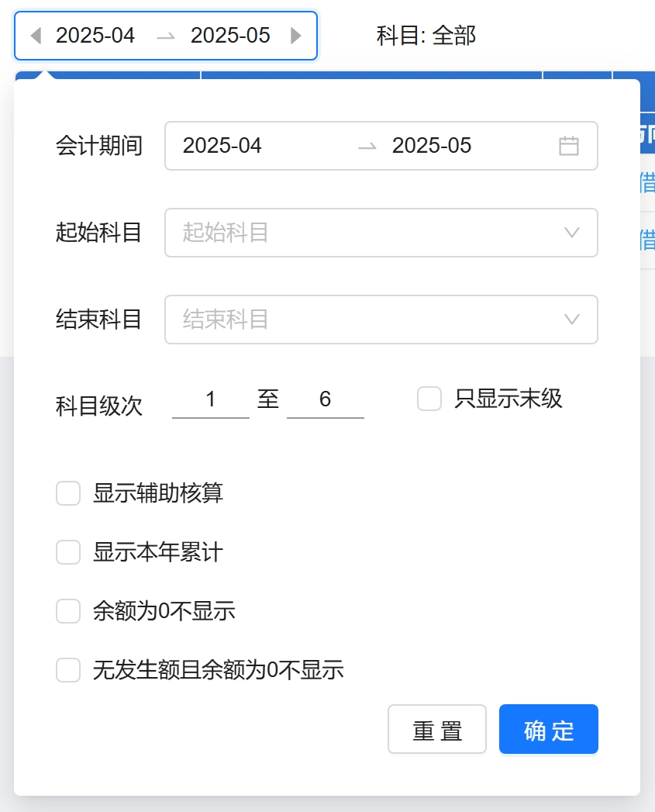This screenshot has width=655, height=812.
Task: Click the next period right arrow
Action: tap(295, 36)
